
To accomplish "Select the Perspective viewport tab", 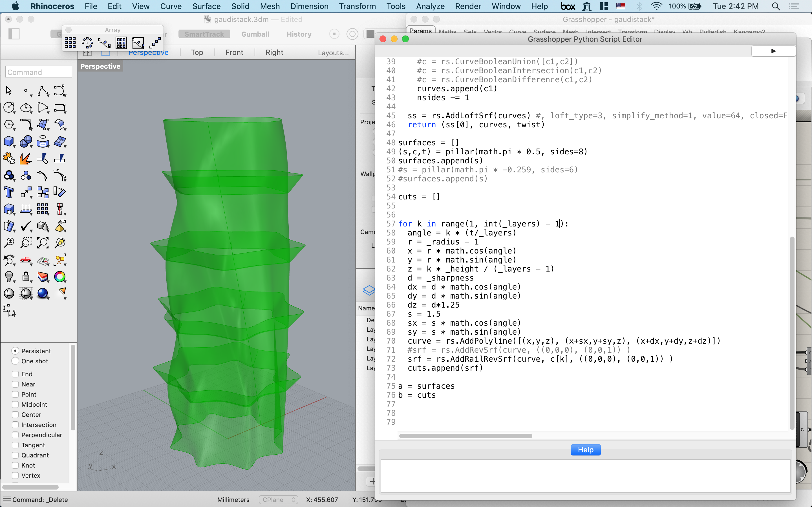I will point(148,52).
